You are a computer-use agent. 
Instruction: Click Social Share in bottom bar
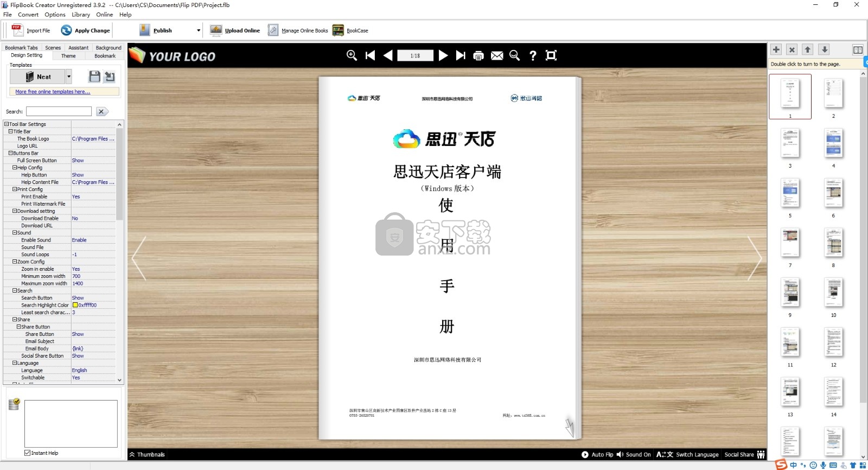tap(744, 455)
